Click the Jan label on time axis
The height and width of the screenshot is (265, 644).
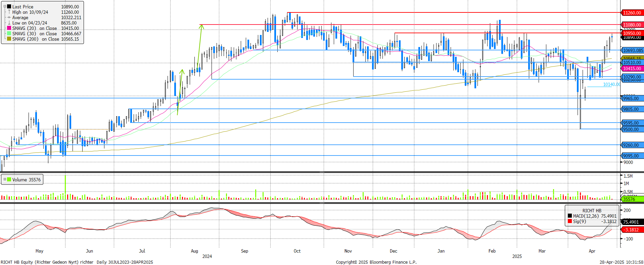441,251
